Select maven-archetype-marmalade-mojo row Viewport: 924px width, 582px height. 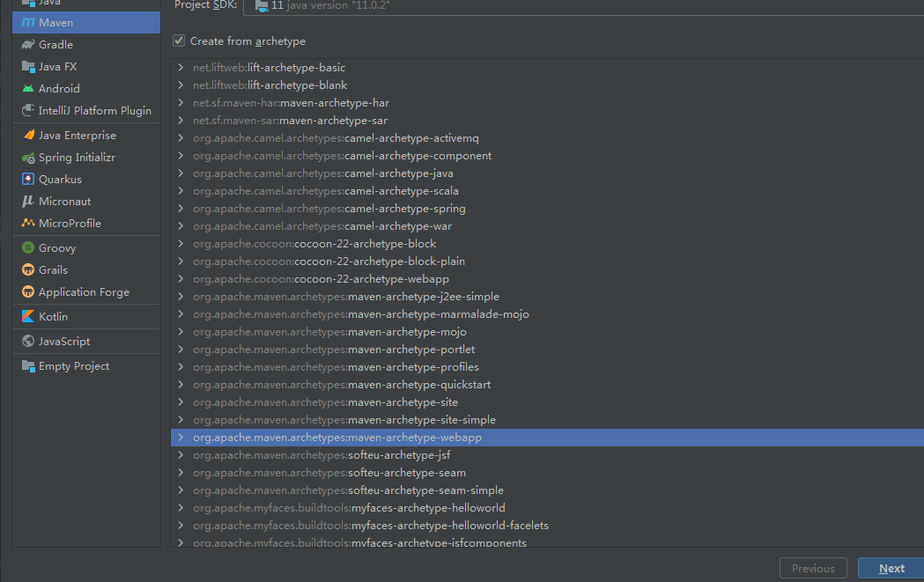[x=548, y=314]
